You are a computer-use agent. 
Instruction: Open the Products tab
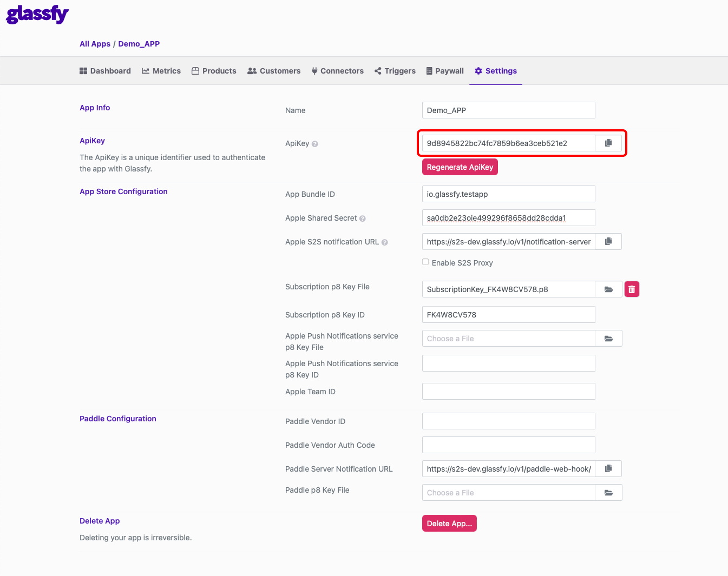214,71
